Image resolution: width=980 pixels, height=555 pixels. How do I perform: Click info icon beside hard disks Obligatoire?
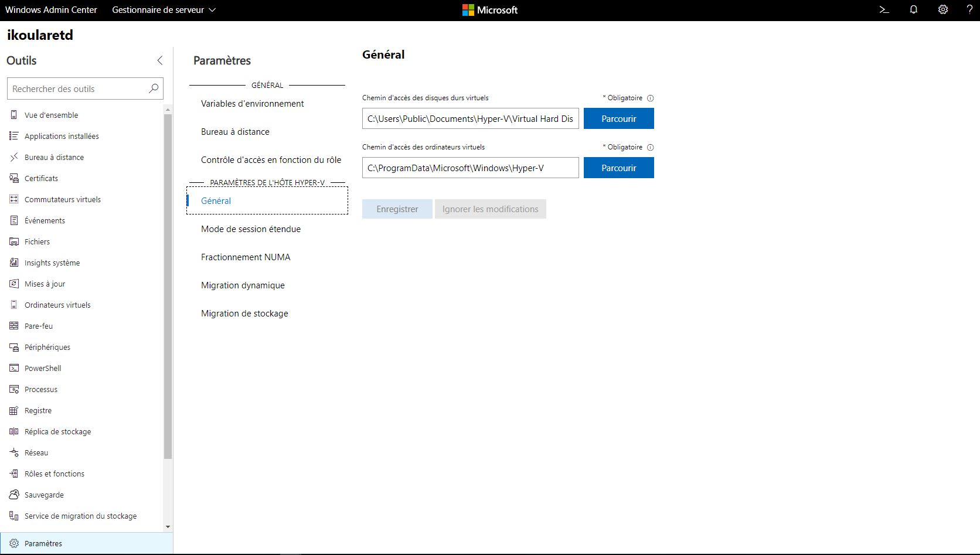[x=650, y=98]
